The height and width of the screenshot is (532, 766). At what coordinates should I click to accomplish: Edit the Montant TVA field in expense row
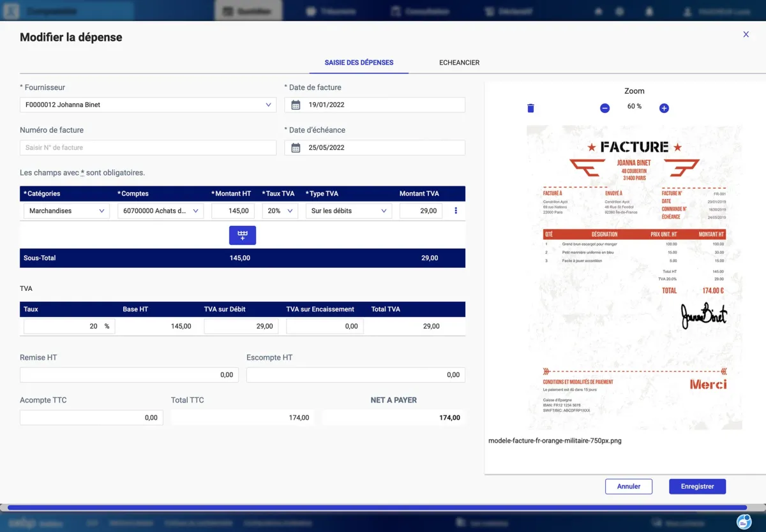tap(421, 211)
